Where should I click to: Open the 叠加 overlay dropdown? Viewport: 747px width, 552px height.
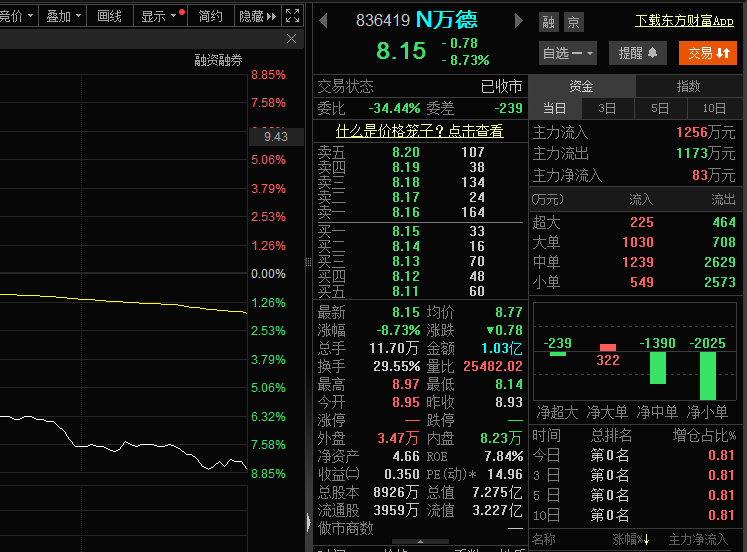(x=63, y=16)
